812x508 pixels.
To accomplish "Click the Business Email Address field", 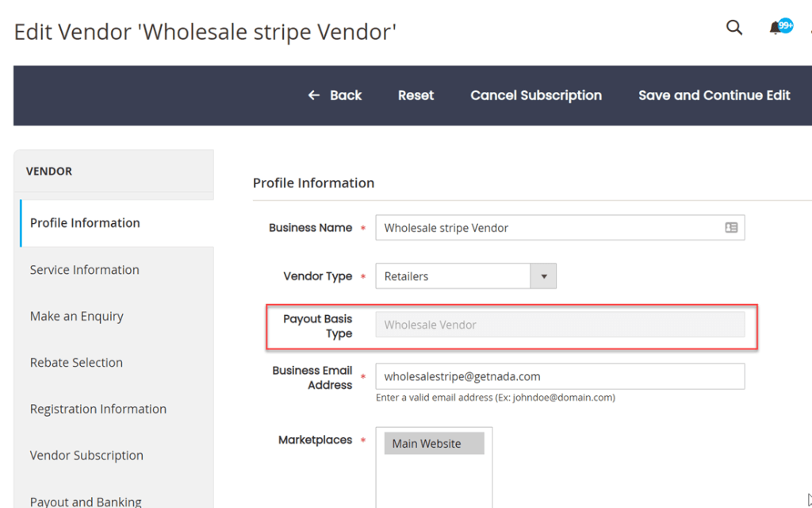I will pyautogui.click(x=561, y=376).
